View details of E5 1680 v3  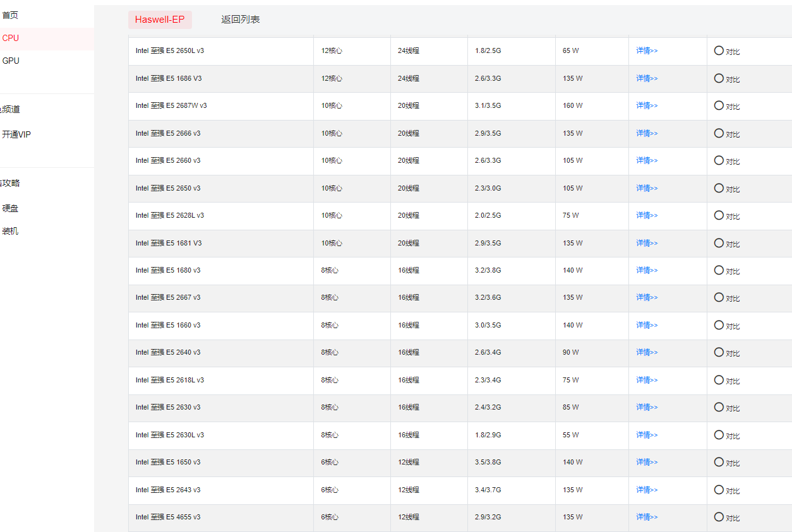pyautogui.click(x=647, y=270)
